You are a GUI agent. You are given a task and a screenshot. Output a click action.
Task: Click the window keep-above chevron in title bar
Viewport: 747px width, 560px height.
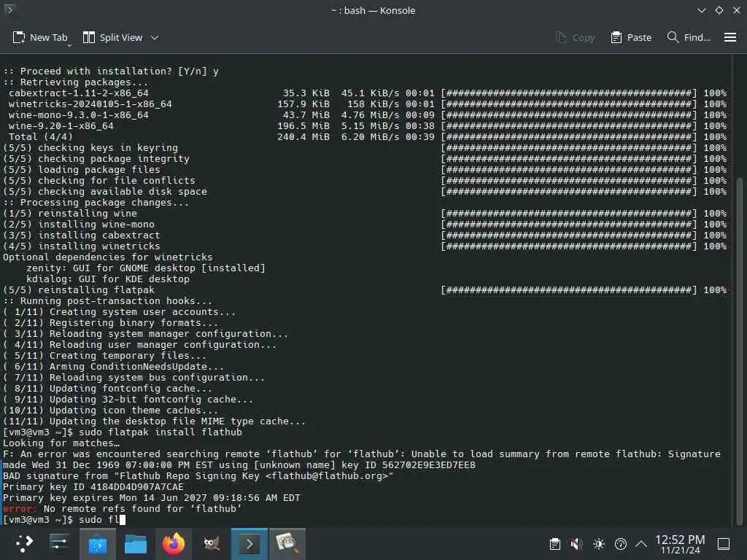point(701,10)
